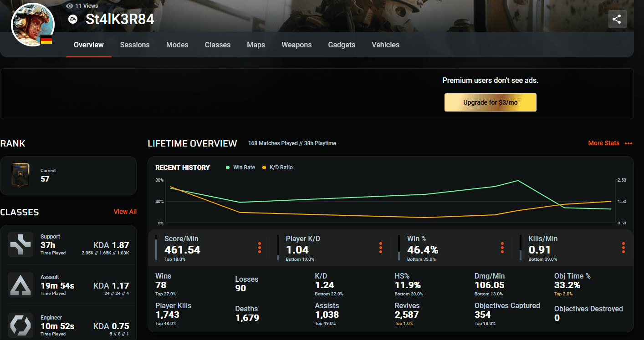Click the Score/Min percentile bar
Image resolution: width=644 pixels, height=340 pixels.
pos(156,248)
